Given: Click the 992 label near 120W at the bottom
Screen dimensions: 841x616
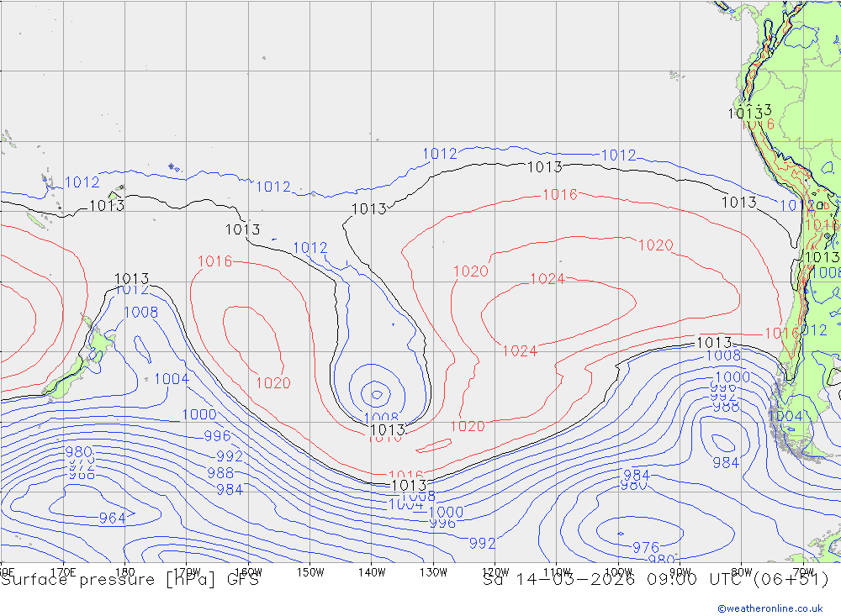Looking at the screenshot, I should [482, 543].
